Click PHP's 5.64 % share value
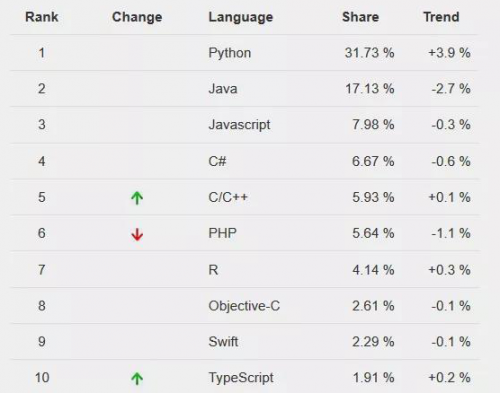This screenshot has height=393, width=500. coord(373,233)
